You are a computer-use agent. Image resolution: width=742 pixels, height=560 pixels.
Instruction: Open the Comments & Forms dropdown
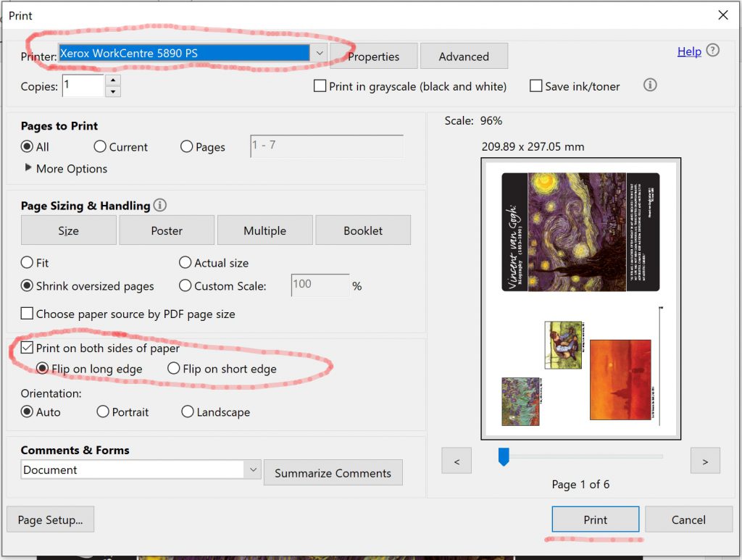(x=254, y=469)
